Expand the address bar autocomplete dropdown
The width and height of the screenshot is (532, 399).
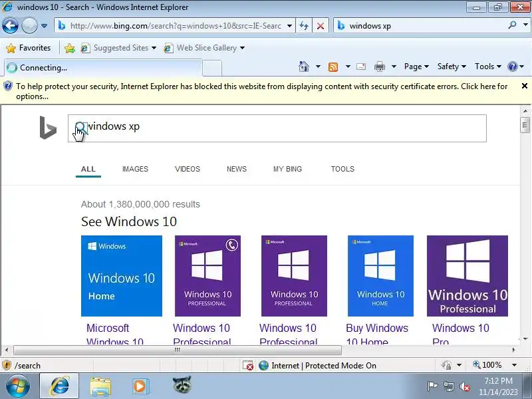point(289,26)
